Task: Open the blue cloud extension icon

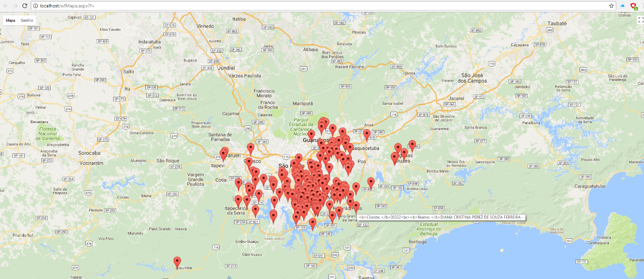Action: (x=622, y=5)
